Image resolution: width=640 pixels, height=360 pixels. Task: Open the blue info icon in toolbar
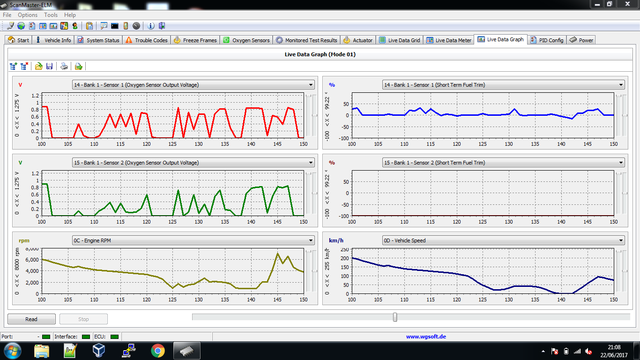[x=151, y=26]
